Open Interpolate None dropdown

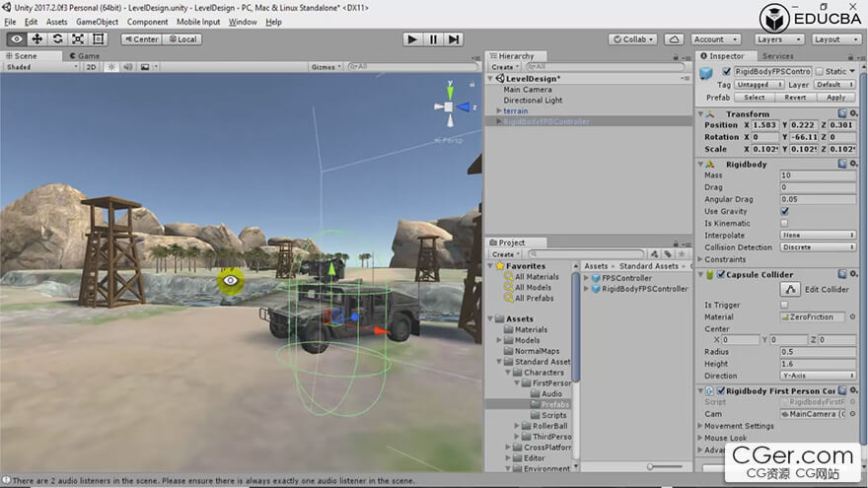click(x=818, y=236)
